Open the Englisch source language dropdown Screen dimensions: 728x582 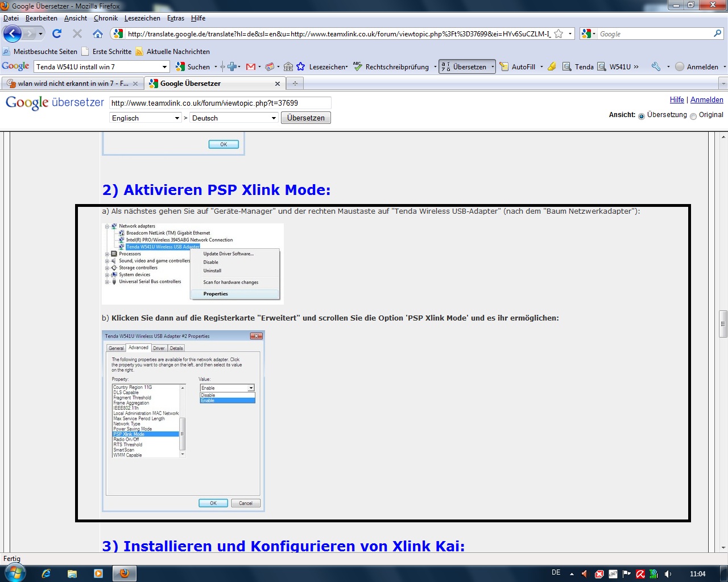145,118
